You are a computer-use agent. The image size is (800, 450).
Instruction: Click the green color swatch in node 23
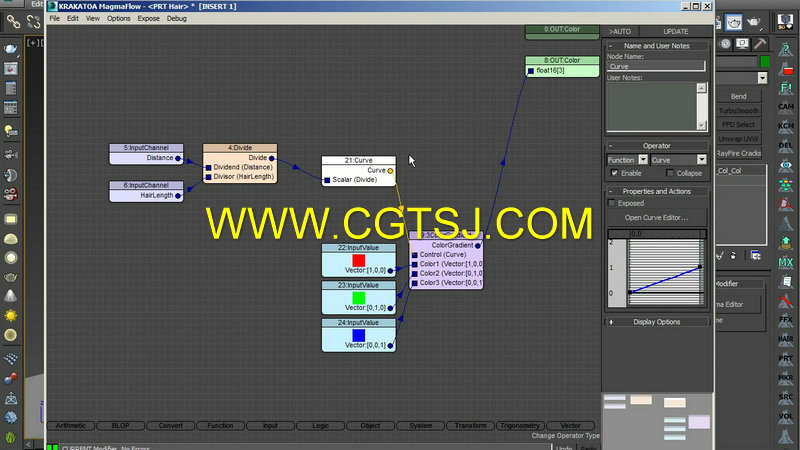359,298
